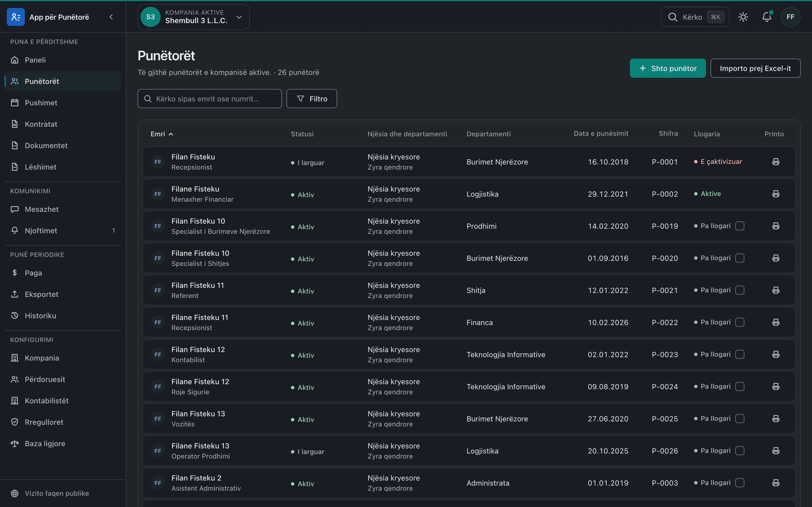Click the Shto punëtor button
Image resolution: width=812 pixels, height=507 pixels.
click(668, 68)
